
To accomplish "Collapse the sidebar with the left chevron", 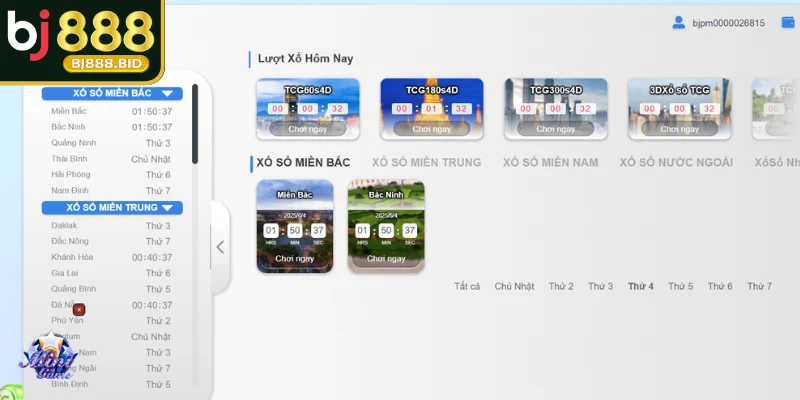I will pyautogui.click(x=220, y=247).
